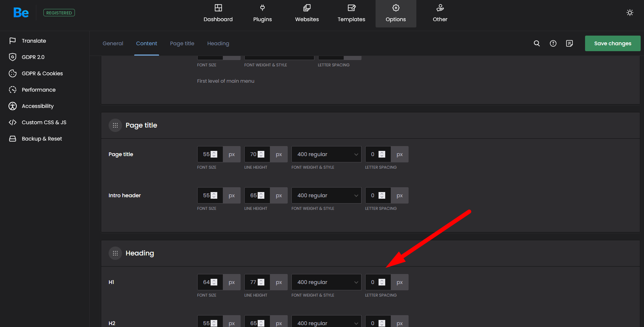This screenshot has width=644, height=327.
Task: Go to Plugins in top navigation
Action: [x=262, y=14]
